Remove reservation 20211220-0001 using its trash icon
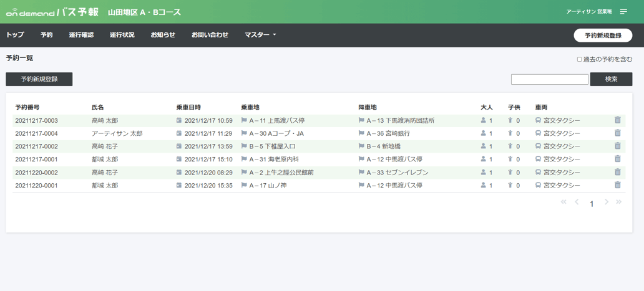 [x=617, y=185]
